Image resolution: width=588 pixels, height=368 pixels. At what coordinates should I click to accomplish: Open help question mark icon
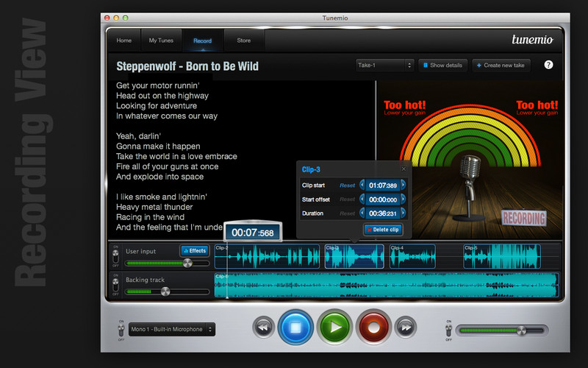tap(548, 65)
